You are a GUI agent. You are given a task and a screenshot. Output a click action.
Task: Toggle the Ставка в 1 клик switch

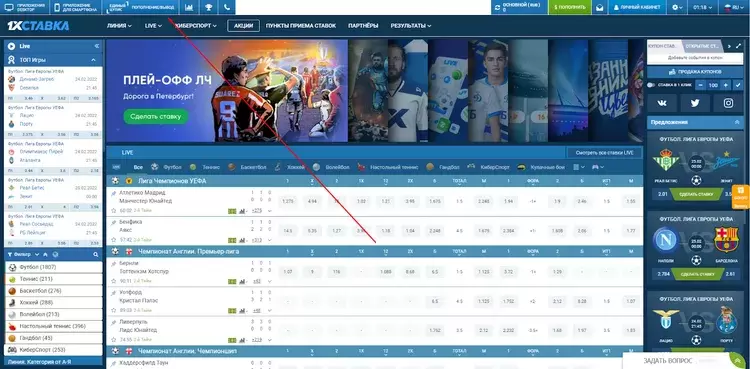click(651, 85)
